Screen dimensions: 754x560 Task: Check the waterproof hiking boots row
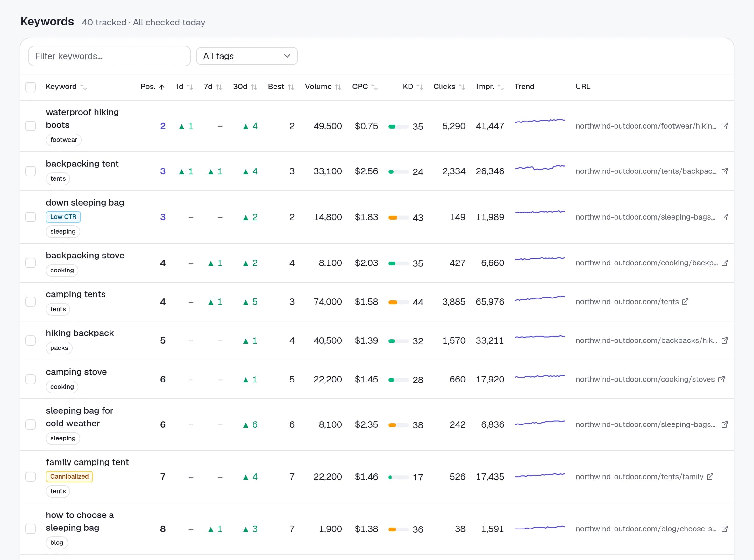coord(31,126)
